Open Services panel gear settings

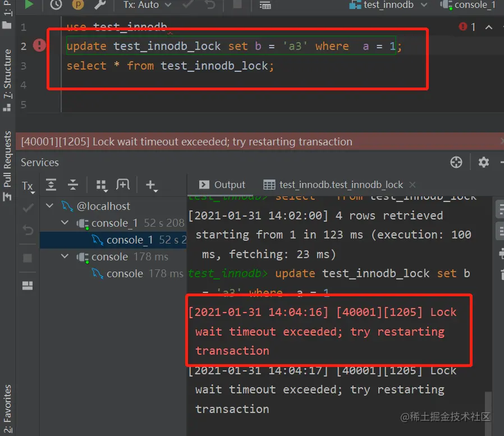tap(483, 162)
